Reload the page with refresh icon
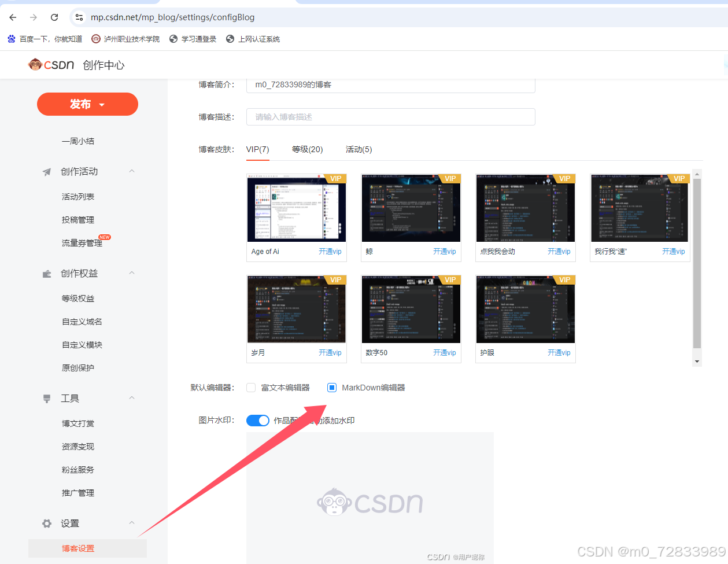The image size is (728, 564). click(x=54, y=17)
